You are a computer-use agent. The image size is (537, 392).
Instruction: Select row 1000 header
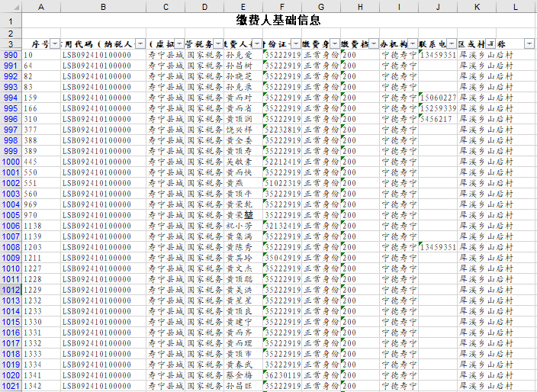click(x=11, y=162)
